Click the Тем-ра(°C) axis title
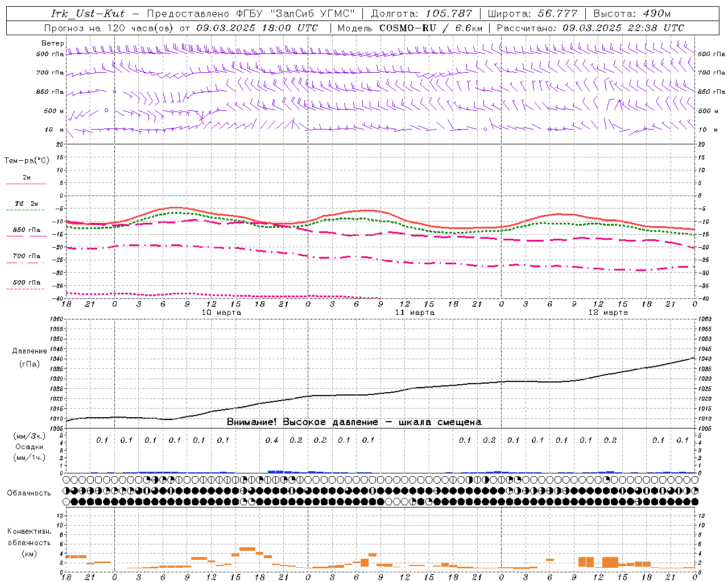This screenshot has height=582, width=728. point(27,160)
